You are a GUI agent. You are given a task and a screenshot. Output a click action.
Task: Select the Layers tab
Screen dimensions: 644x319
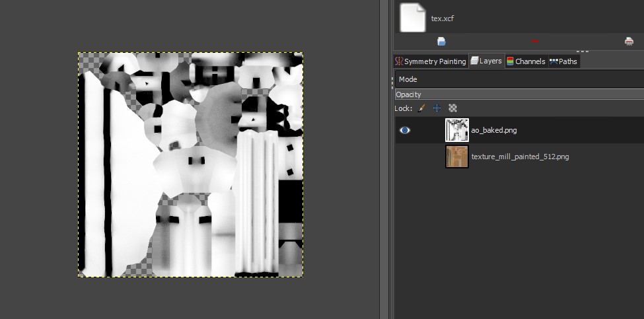coord(486,61)
